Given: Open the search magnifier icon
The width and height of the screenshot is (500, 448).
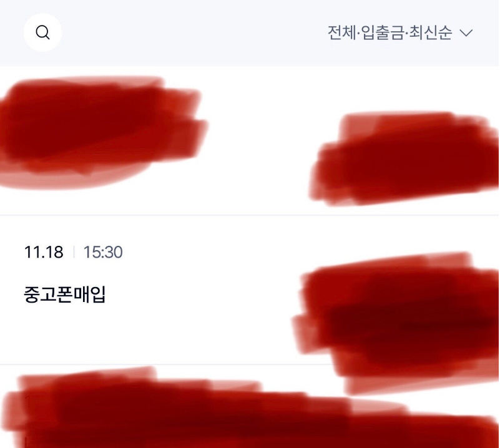Looking at the screenshot, I should coord(42,32).
